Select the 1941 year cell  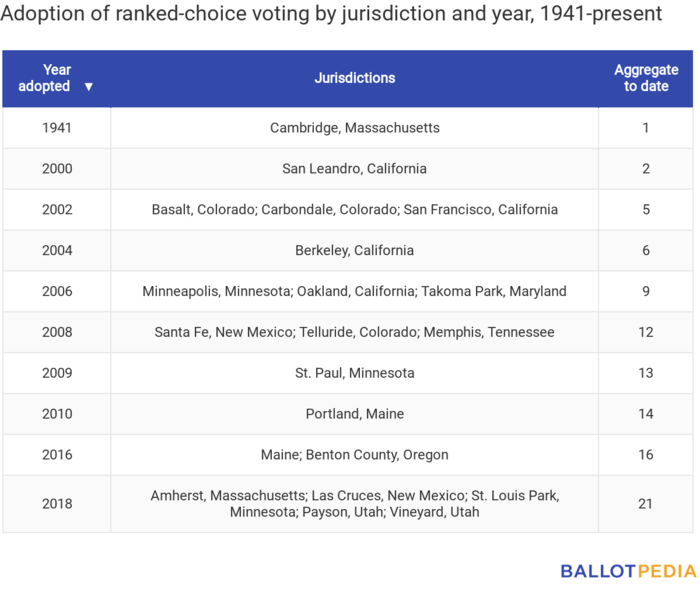coord(57,128)
